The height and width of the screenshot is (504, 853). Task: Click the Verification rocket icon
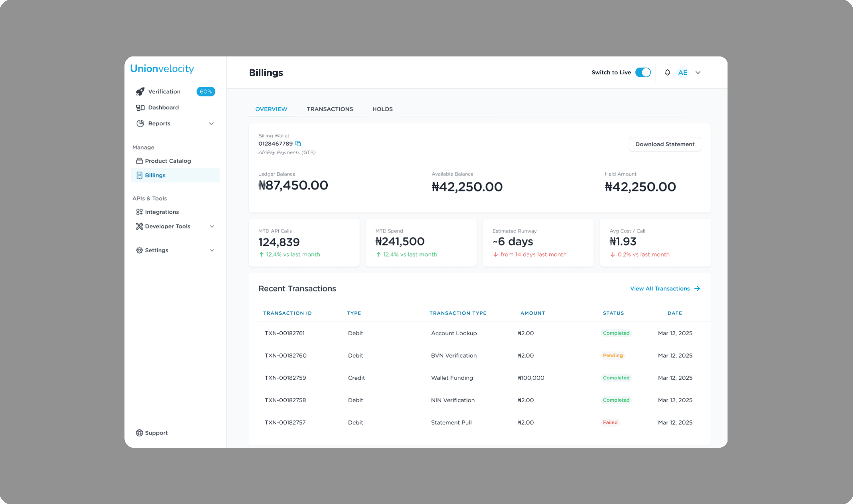click(x=140, y=92)
